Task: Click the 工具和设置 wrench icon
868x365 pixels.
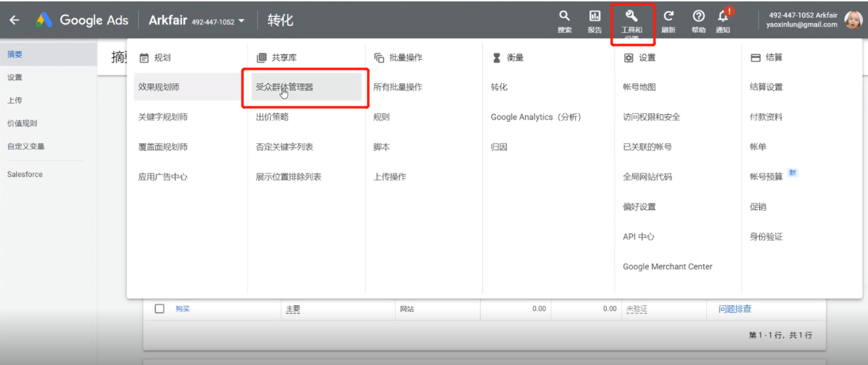Action: click(633, 15)
